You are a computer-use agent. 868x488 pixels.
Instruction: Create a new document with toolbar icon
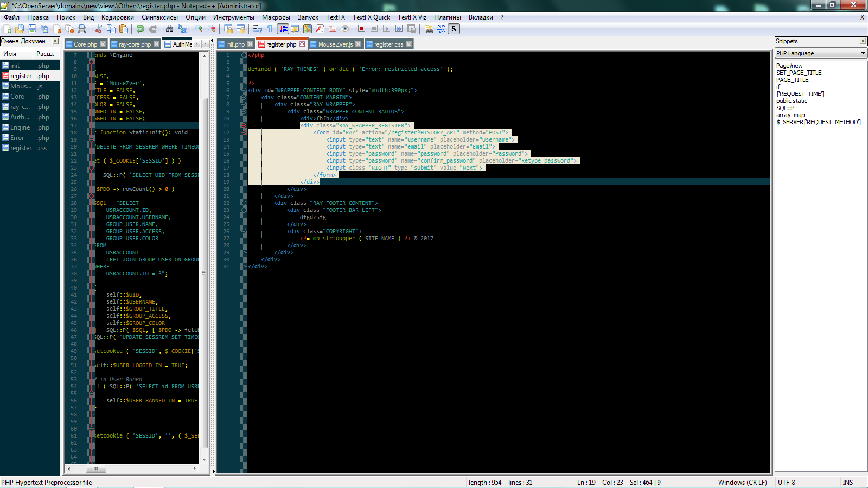[7, 29]
